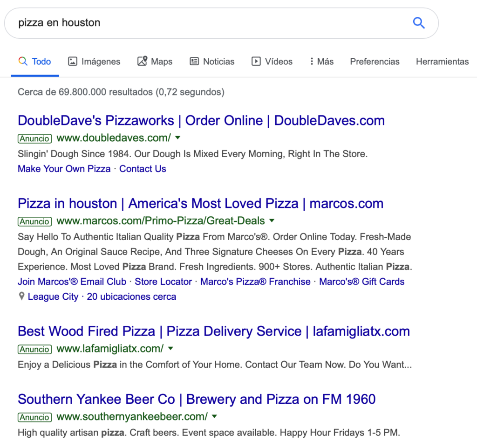Open the 20 ubicaciones cerca link
Viewport: 477px width, 448px height.
point(131,296)
